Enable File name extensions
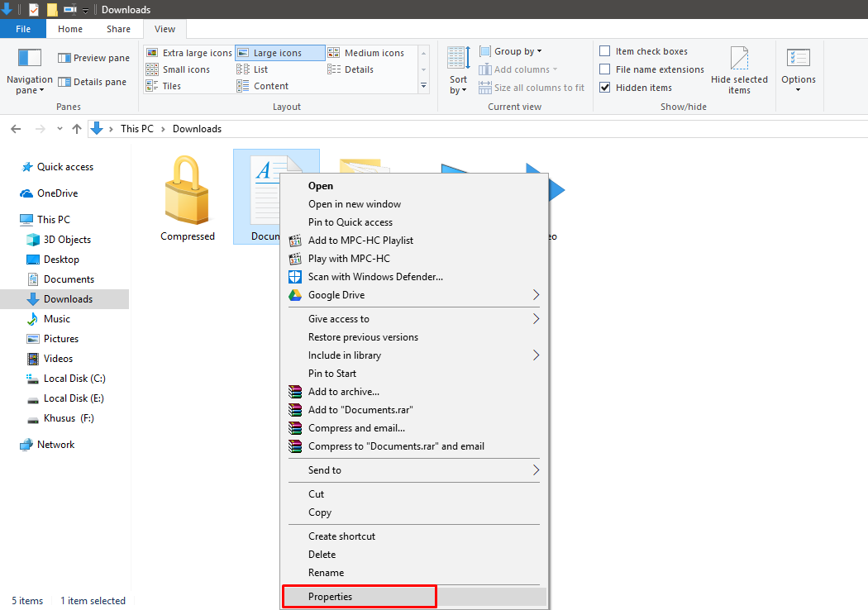The width and height of the screenshot is (868, 610). (x=605, y=69)
